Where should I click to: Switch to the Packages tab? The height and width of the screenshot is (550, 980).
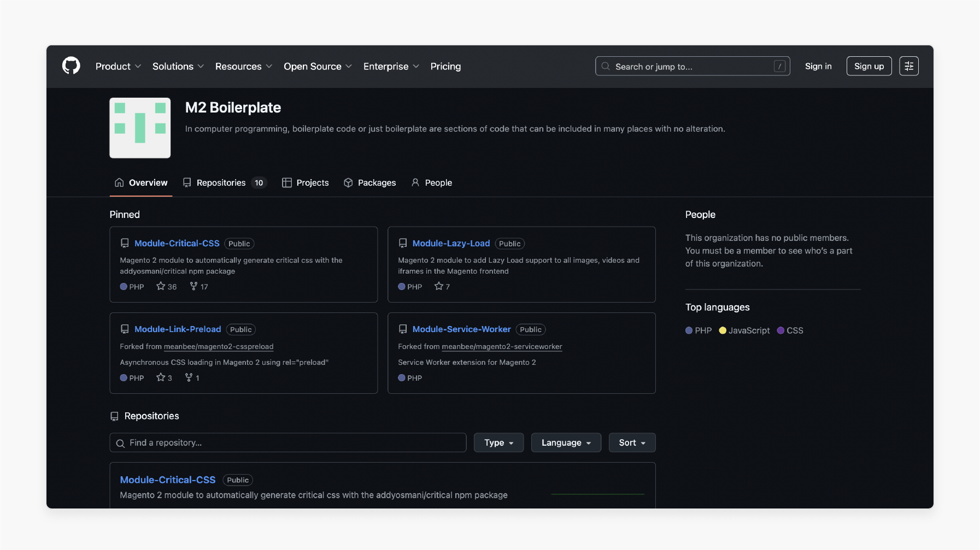click(369, 182)
